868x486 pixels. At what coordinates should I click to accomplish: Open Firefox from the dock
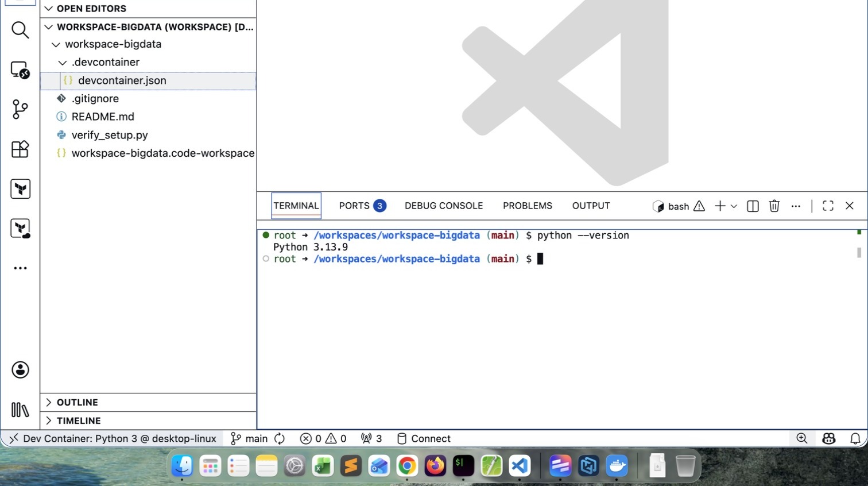[x=435, y=465]
